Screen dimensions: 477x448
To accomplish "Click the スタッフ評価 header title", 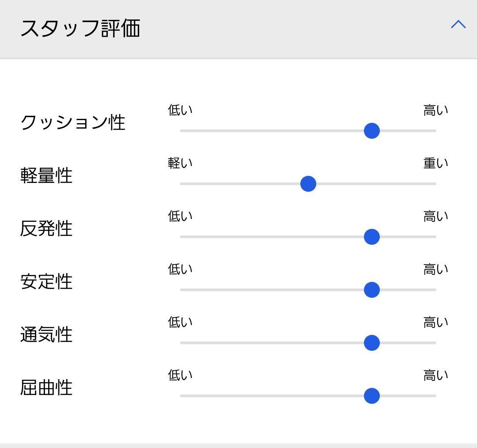I will tap(80, 28).
